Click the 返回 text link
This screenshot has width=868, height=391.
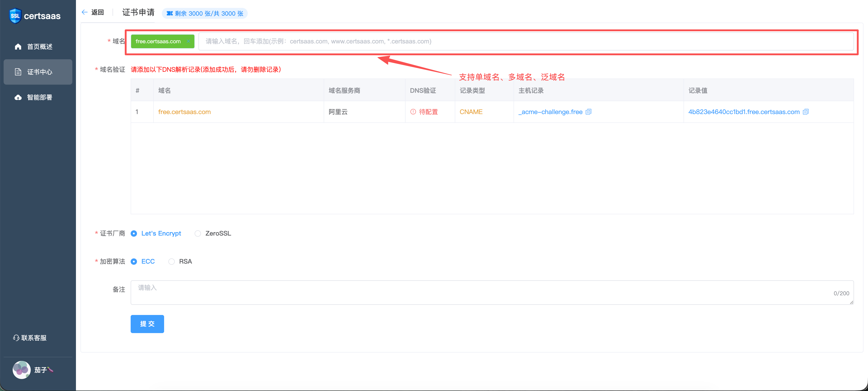[x=97, y=12]
